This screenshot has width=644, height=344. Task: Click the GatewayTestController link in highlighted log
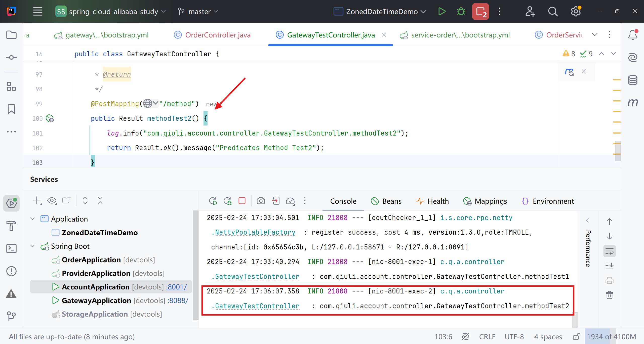click(x=257, y=306)
